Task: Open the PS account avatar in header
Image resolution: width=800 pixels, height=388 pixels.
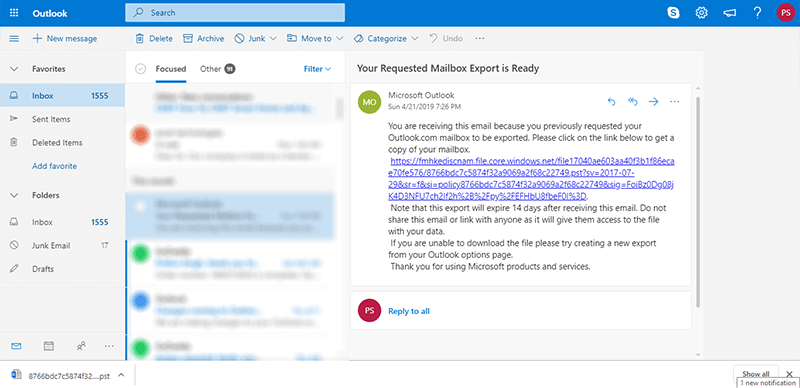Action: click(x=786, y=13)
